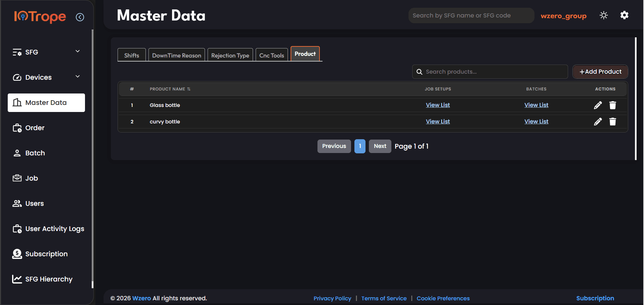Image resolution: width=644 pixels, height=305 pixels.
Task: Go to Order in sidebar
Action: [x=35, y=128]
